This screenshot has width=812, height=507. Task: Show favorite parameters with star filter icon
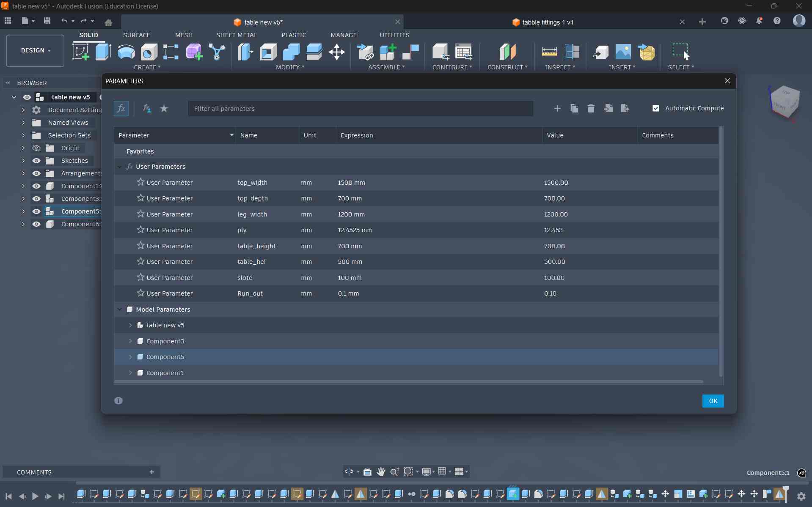click(x=164, y=109)
